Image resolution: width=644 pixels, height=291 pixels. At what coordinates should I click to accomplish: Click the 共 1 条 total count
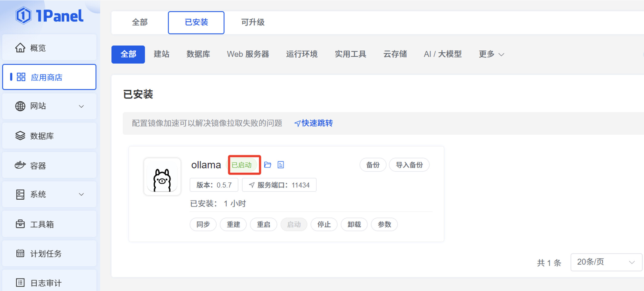549,263
